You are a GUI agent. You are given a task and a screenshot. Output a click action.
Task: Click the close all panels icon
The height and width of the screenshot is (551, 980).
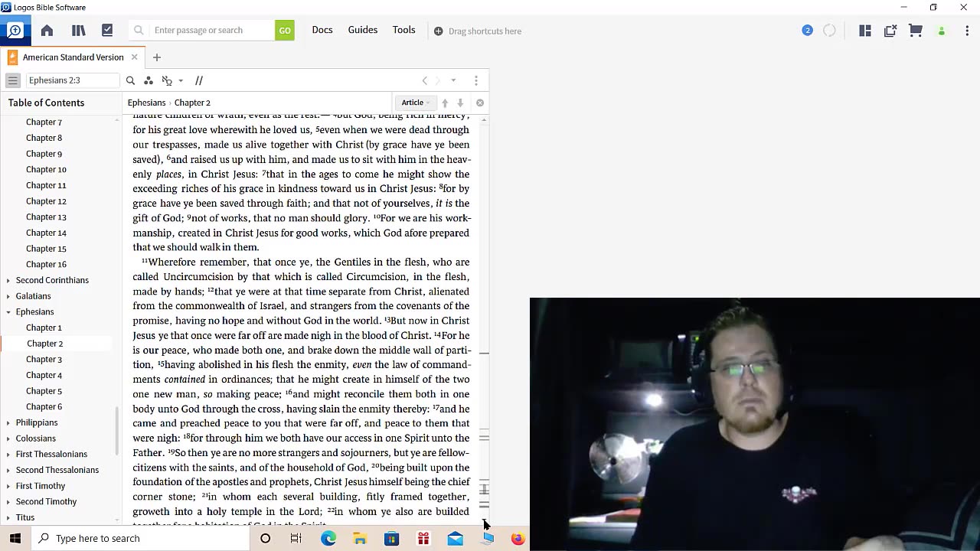tap(890, 31)
